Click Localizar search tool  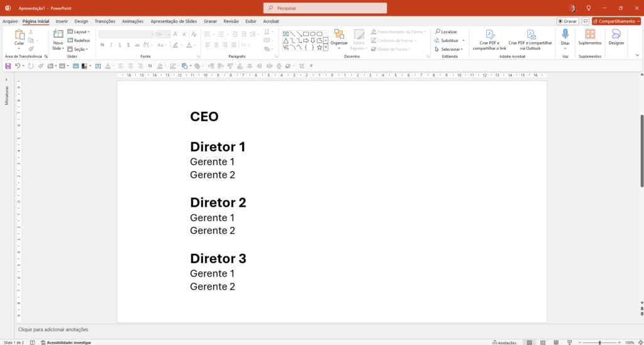(446, 31)
